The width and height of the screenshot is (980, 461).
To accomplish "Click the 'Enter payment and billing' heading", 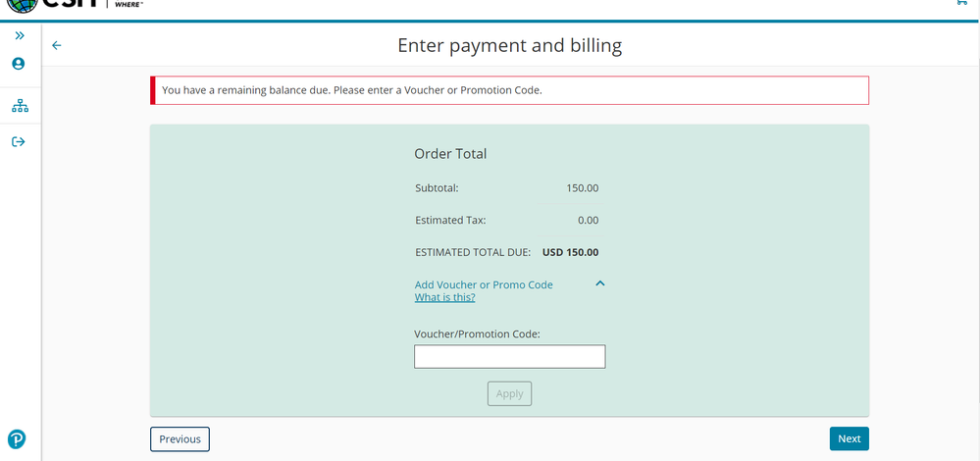I will pyautogui.click(x=509, y=45).
